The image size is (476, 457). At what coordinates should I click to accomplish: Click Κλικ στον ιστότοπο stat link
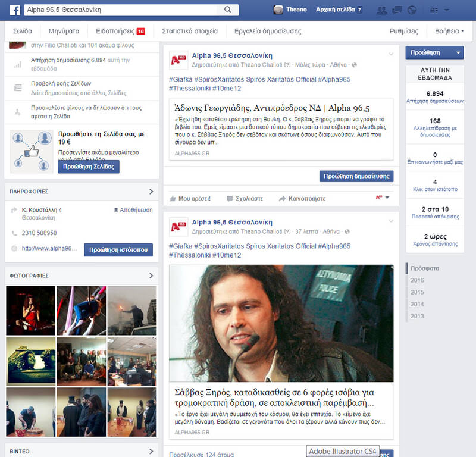point(435,189)
